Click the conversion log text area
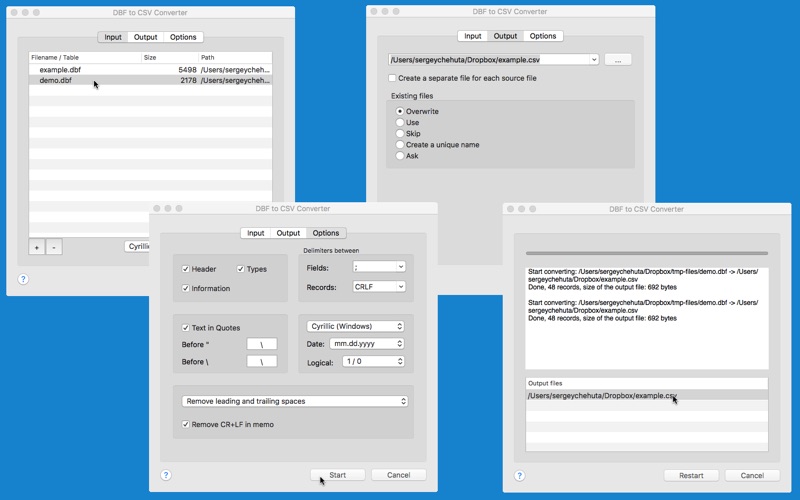Screen dimensions: 800x500 coord(647,318)
